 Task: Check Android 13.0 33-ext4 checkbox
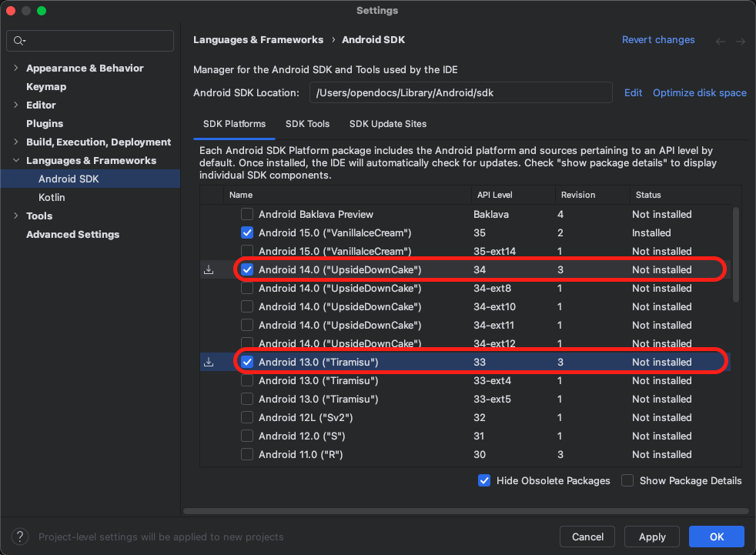point(247,380)
